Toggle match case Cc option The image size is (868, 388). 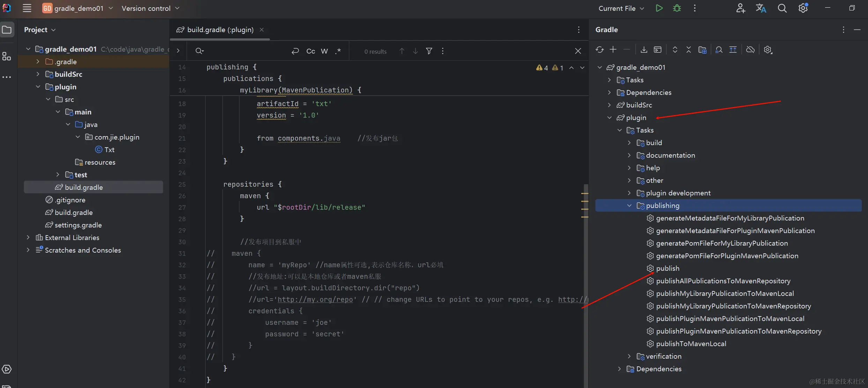(310, 51)
